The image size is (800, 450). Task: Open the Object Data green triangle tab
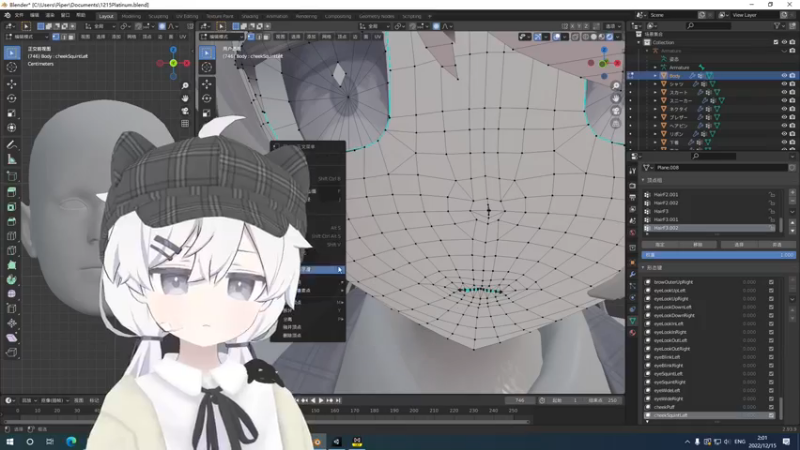coord(633,321)
